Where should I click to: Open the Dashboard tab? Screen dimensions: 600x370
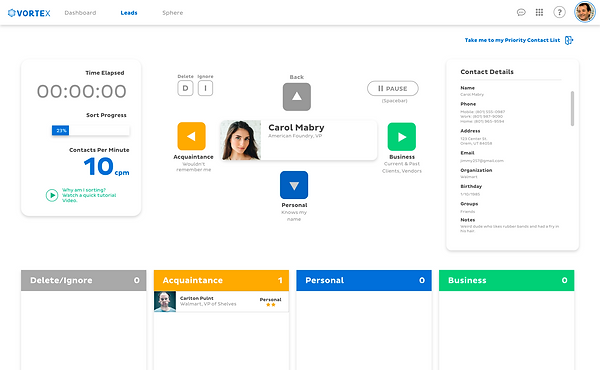pyautogui.click(x=80, y=13)
